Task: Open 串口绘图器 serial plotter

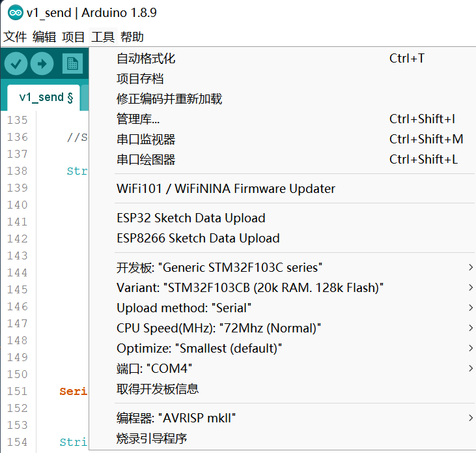Action: pyautogui.click(x=282, y=159)
